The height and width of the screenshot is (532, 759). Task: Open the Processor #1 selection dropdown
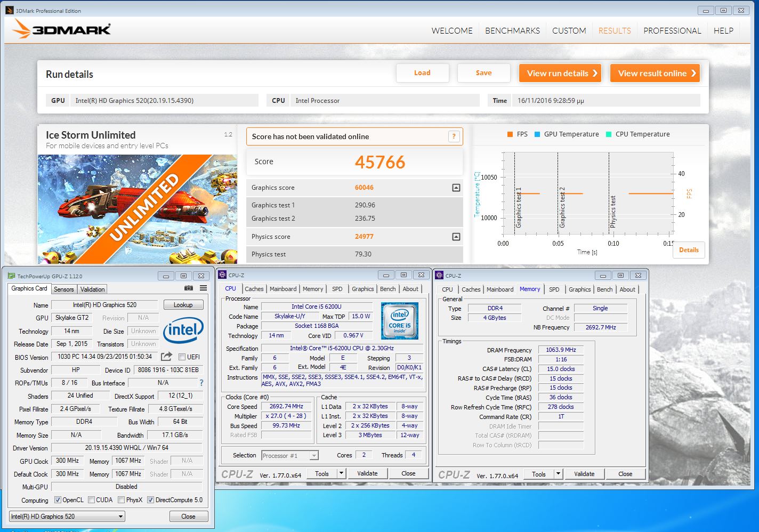(290, 456)
